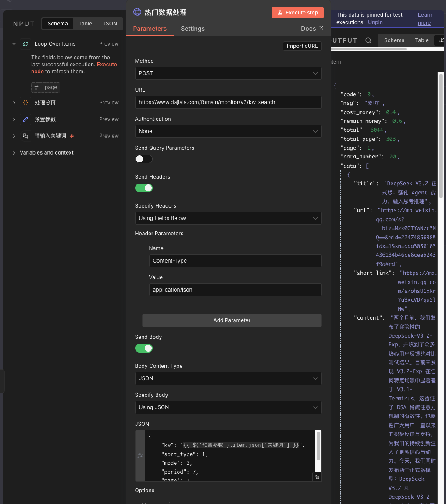
Task: Click the 请输入关键词 chat icon
Action: click(x=25, y=136)
